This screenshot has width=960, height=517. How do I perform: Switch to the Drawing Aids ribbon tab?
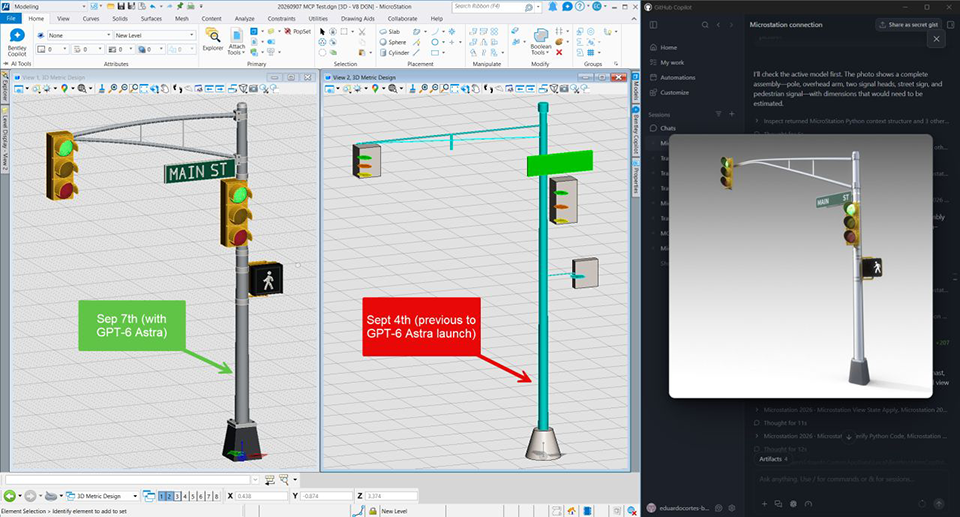tap(358, 18)
